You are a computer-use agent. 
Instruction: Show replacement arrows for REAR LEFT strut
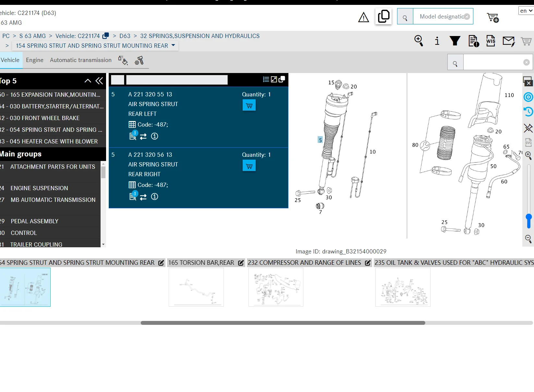(143, 137)
